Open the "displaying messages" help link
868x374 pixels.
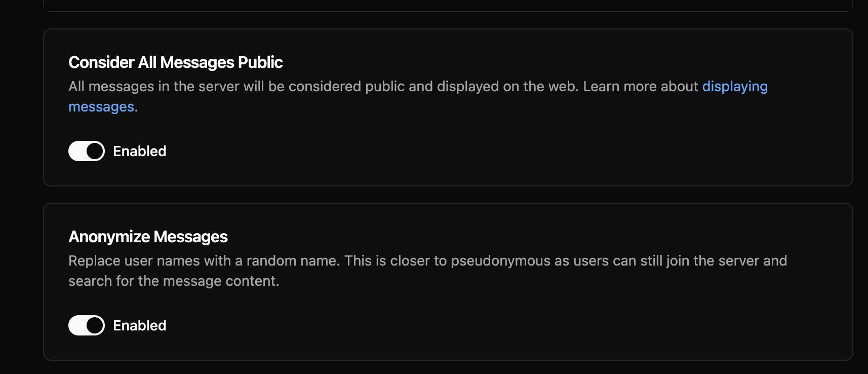(734, 87)
